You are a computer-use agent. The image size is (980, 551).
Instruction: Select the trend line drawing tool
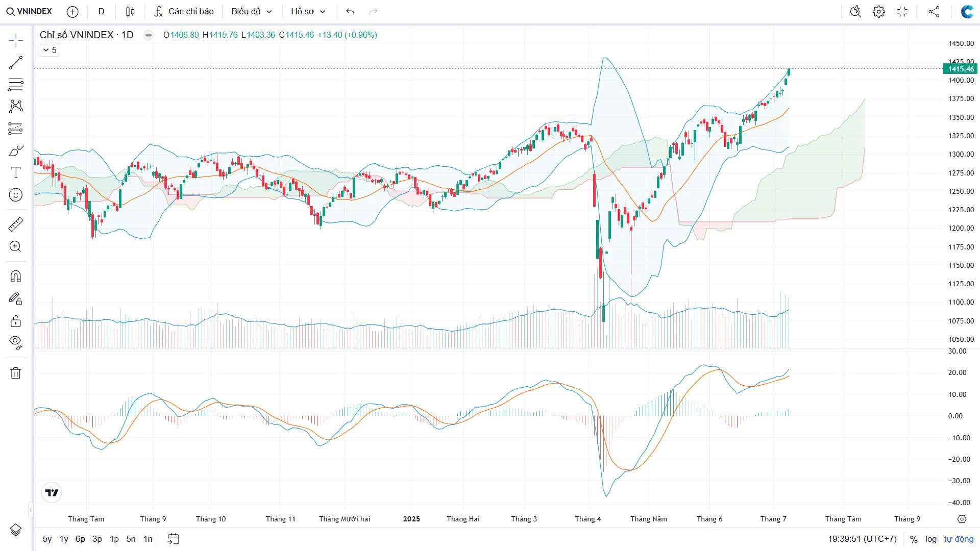[x=16, y=63]
